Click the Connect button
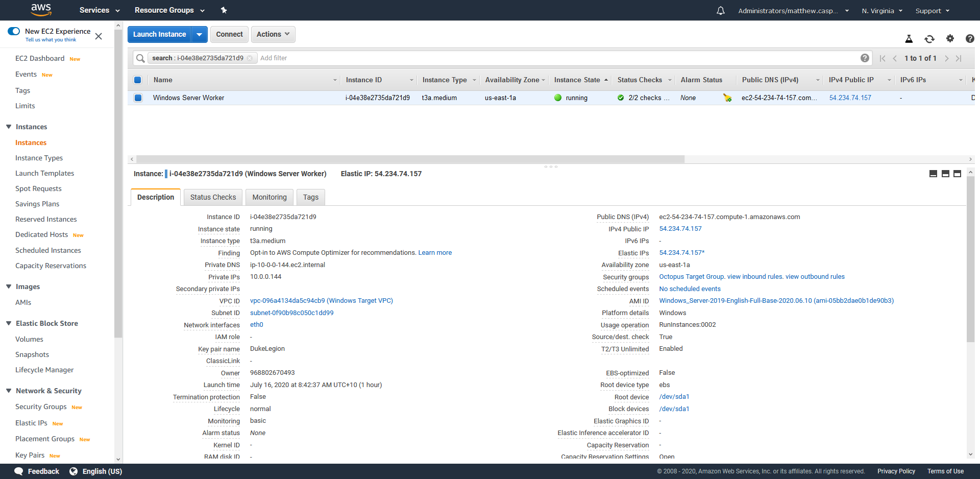The image size is (980, 479). pyautogui.click(x=229, y=34)
